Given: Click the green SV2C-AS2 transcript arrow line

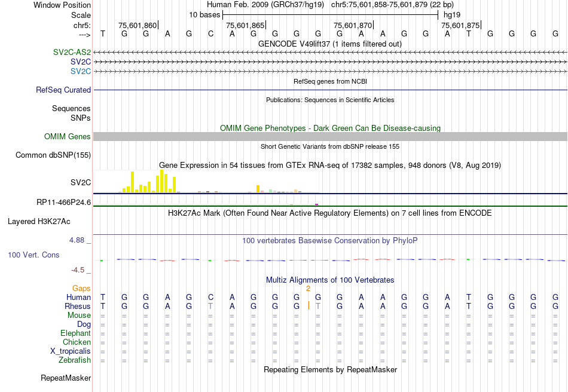Looking at the screenshot, I should 330,53.
